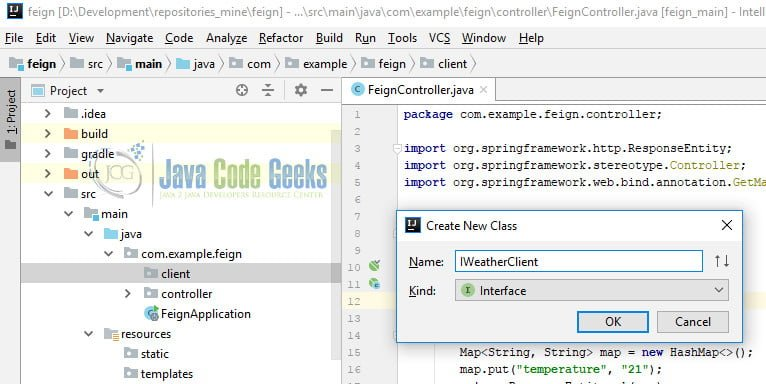Open the VCS menu
Screen dimensions: 766x384
click(x=439, y=38)
